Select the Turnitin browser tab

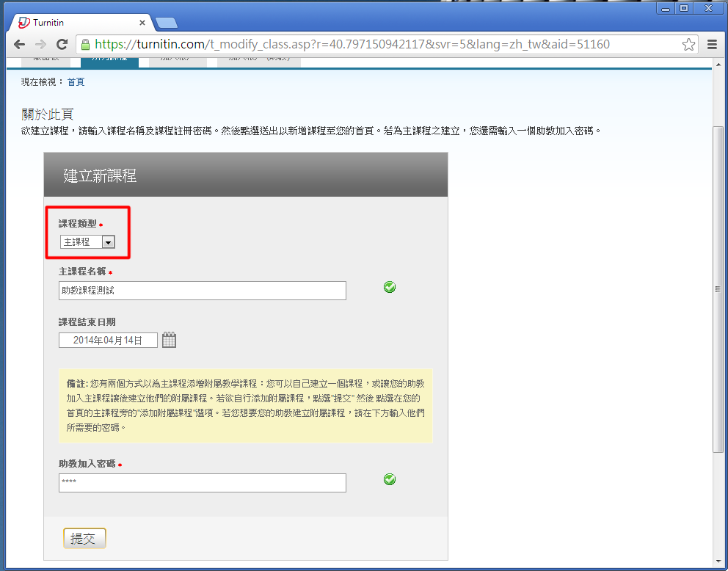point(77,22)
